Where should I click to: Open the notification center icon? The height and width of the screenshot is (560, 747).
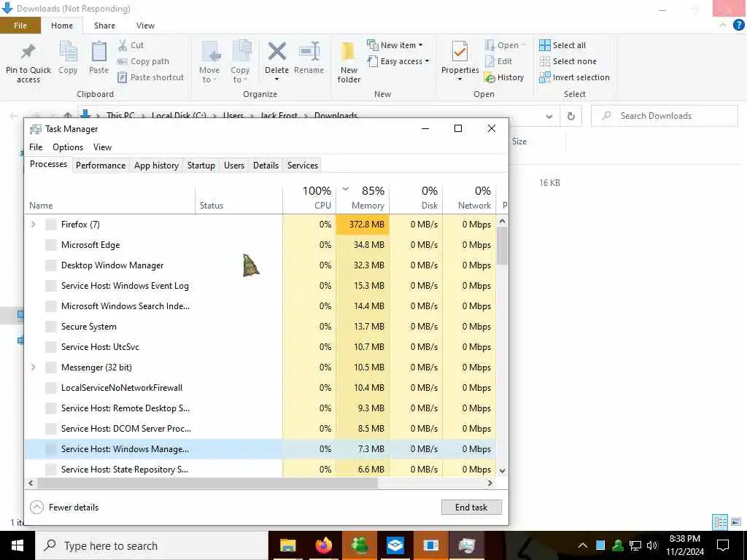point(723,545)
